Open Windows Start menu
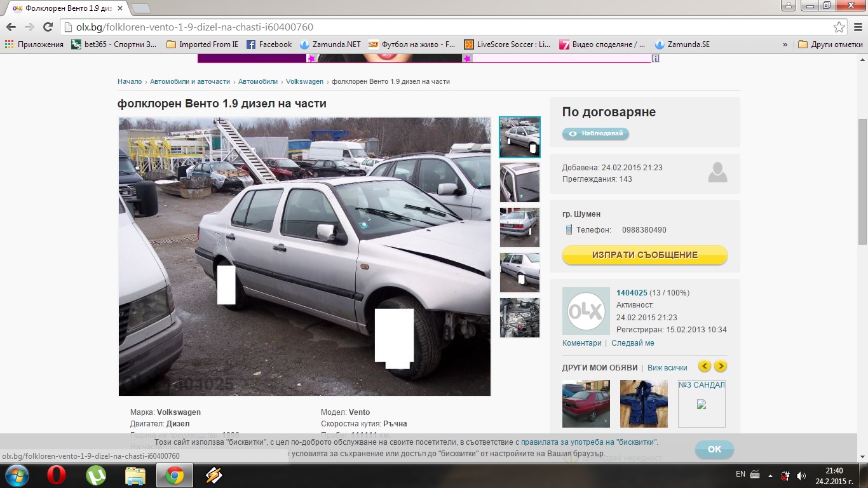 pyautogui.click(x=17, y=475)
